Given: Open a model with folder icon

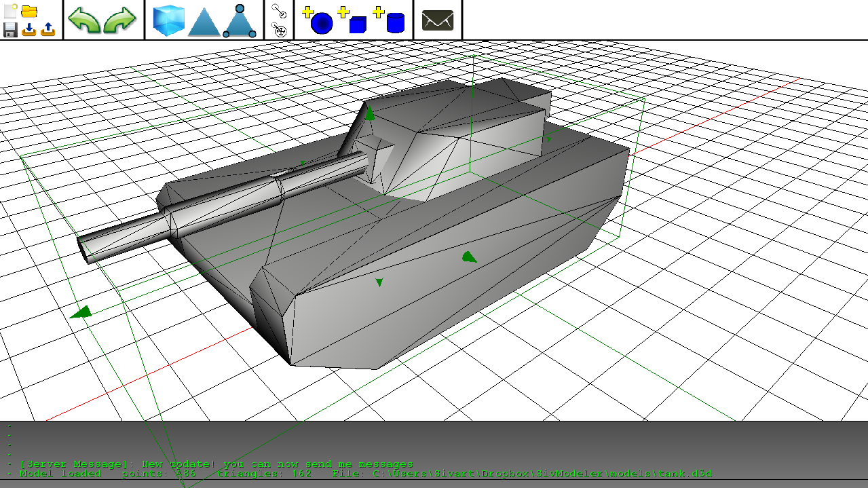Looking at the screenshot, I should point(29,11).
